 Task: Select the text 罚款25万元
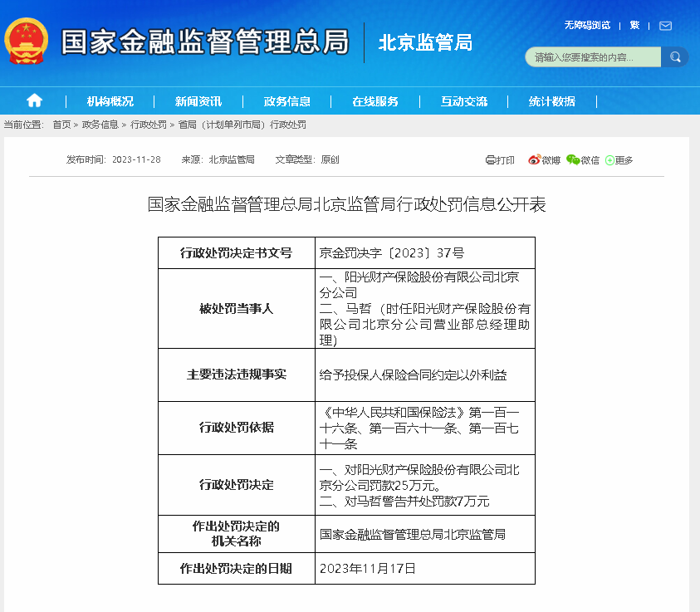click(x=403, y=485)
